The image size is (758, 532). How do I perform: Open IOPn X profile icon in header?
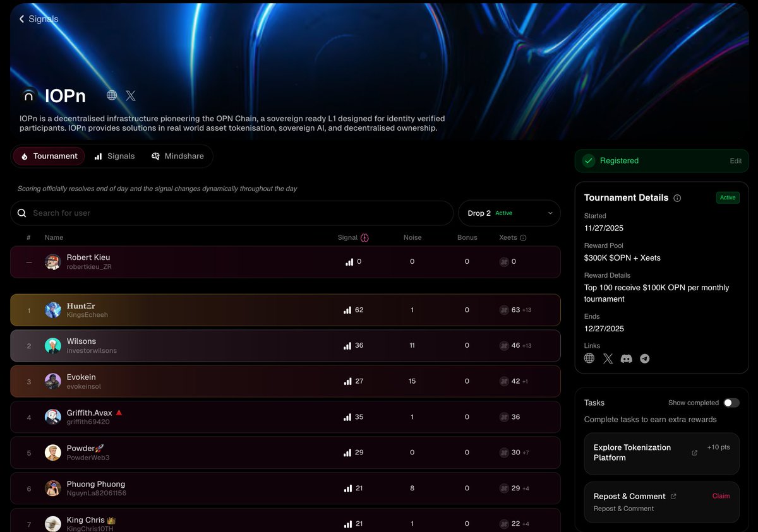click(x=131, y=95)
